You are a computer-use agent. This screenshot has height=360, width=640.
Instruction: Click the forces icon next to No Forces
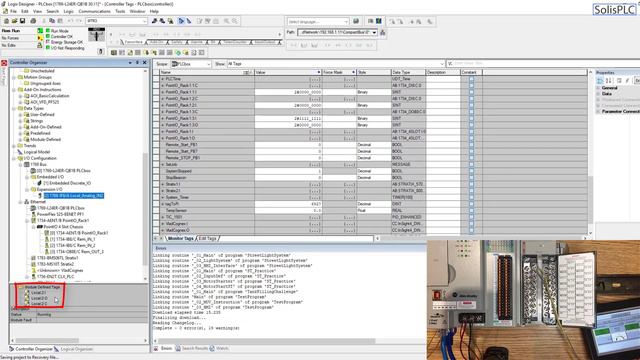coord(40,38)
